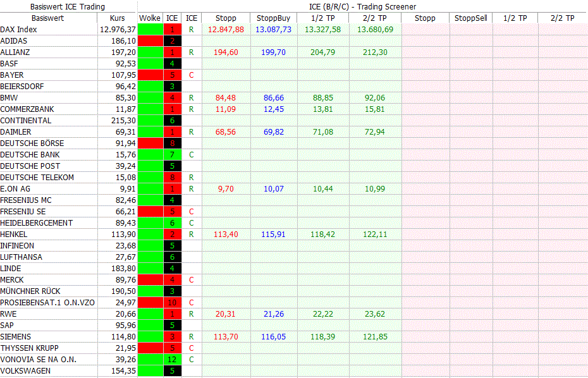Click ALLIANZ Stopp value 194,60

coord(226,52)
